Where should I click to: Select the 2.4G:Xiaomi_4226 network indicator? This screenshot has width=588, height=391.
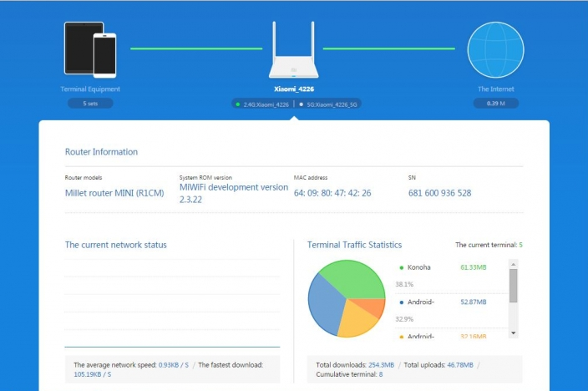pyautogui.click(x=262, y=104)
